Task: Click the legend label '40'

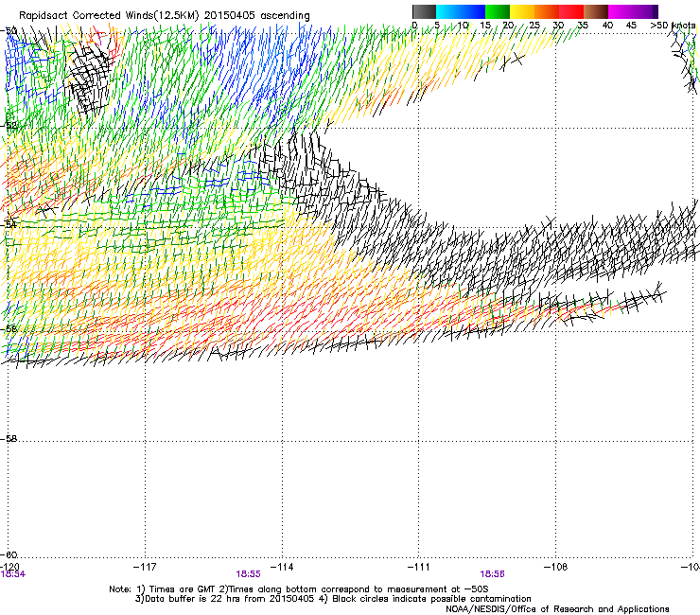Action: tap(607, 26)
